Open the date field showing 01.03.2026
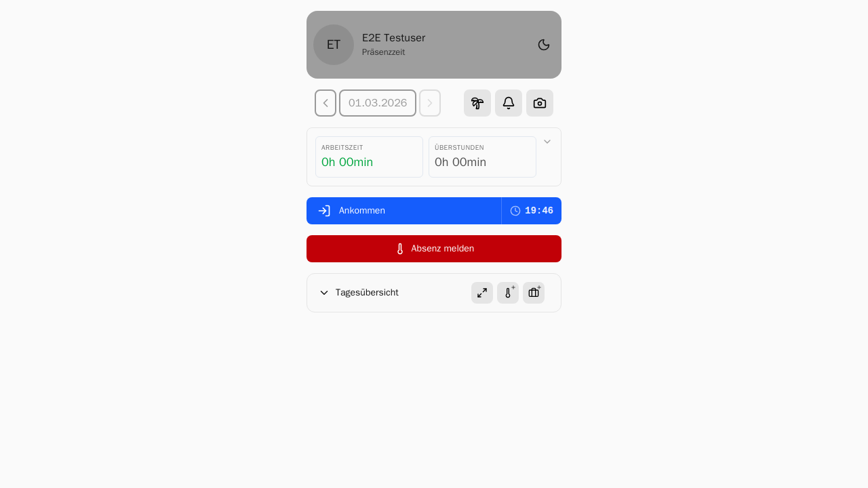 pyautogui.click(x=378, y=103)
